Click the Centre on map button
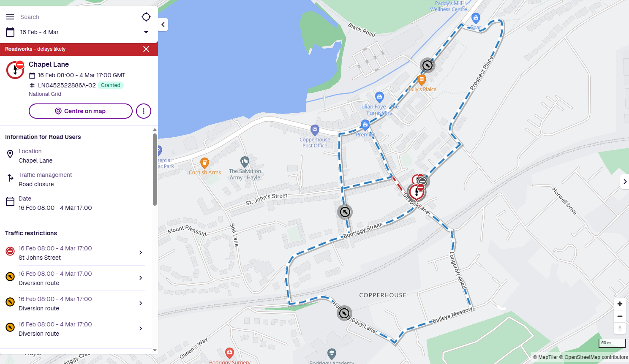 (81, 111)
